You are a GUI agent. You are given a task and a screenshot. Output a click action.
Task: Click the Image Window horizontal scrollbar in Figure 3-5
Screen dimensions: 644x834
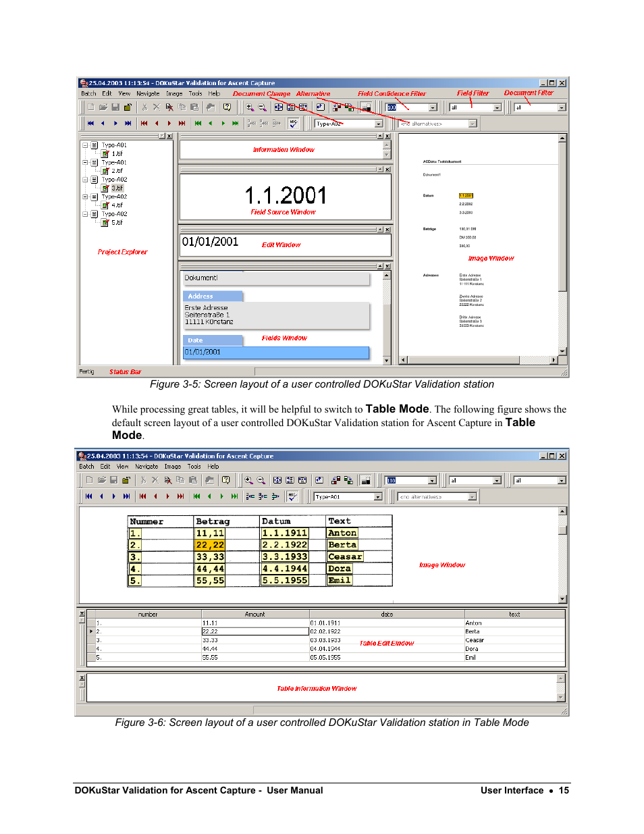(x=479, y=360)
